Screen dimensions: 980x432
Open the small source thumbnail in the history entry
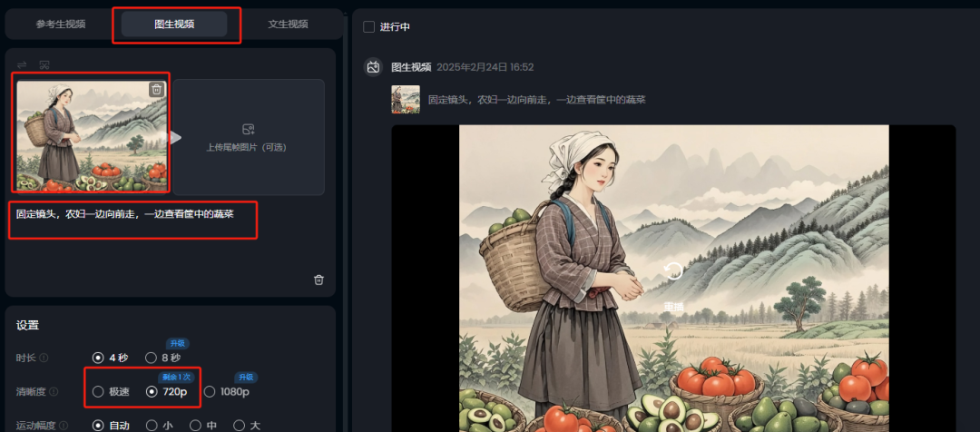(406, 100)
